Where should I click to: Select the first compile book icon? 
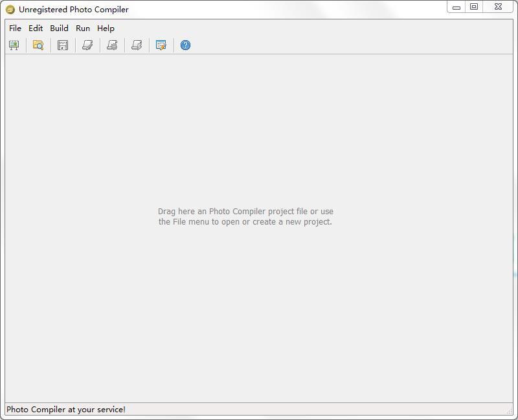87,45
